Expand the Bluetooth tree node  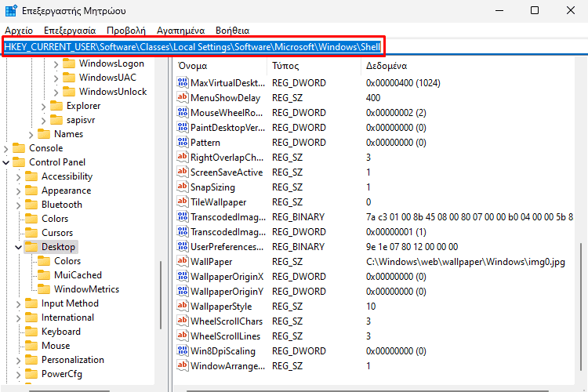coord(18,205)
